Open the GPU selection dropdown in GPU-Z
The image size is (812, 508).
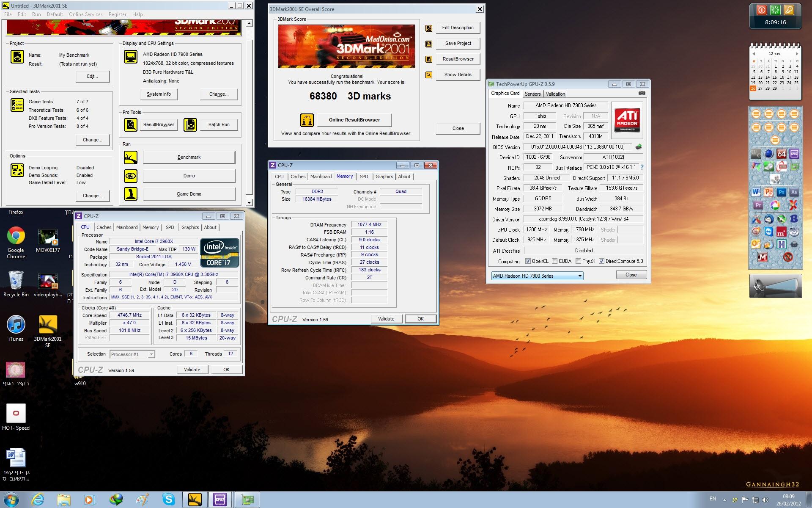[x=537, y=276]
